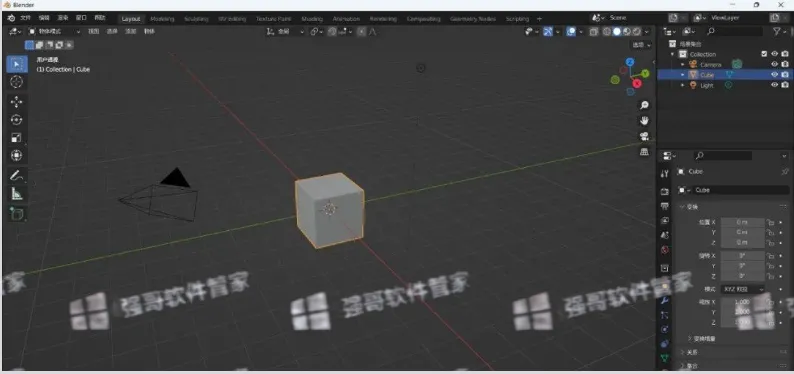
Task: Open the Scene properties tab icon
Action: click(x=665, y=235)
